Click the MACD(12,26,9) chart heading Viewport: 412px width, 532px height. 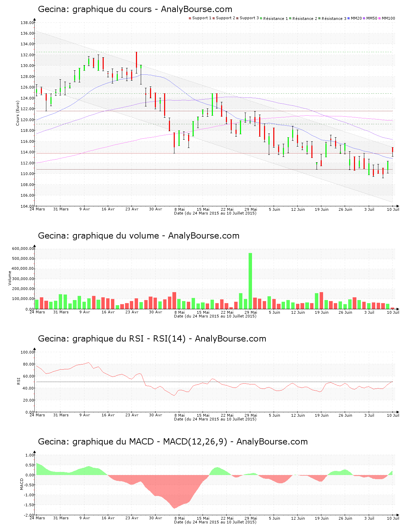[173, 442]
